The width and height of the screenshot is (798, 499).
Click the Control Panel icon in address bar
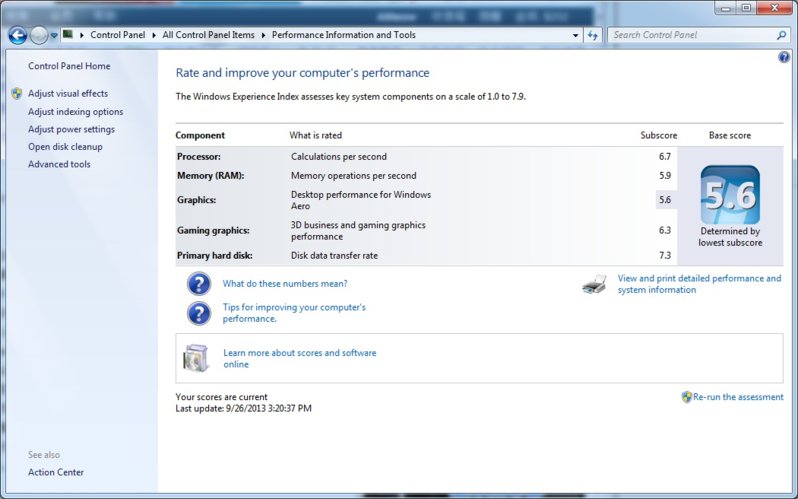(68, 35)
